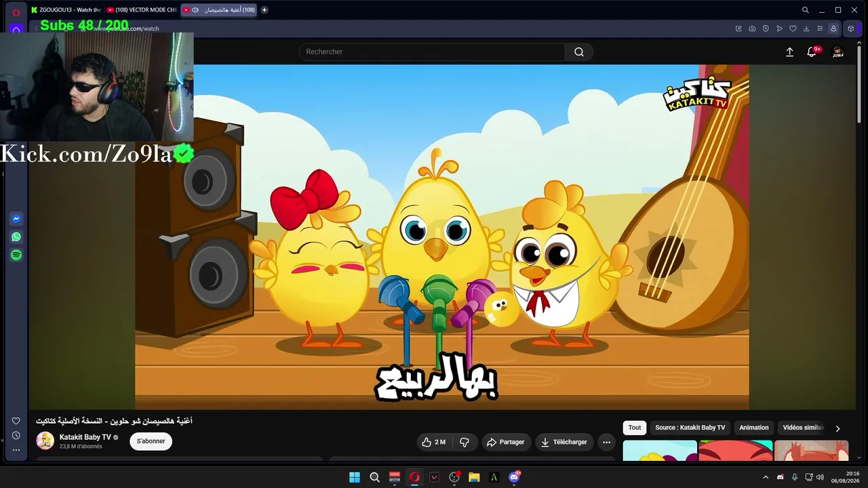Open the Katakit Baby TV channel avatar
The height and width of the screenshot is (488, 868).
[x=45, y=441]
